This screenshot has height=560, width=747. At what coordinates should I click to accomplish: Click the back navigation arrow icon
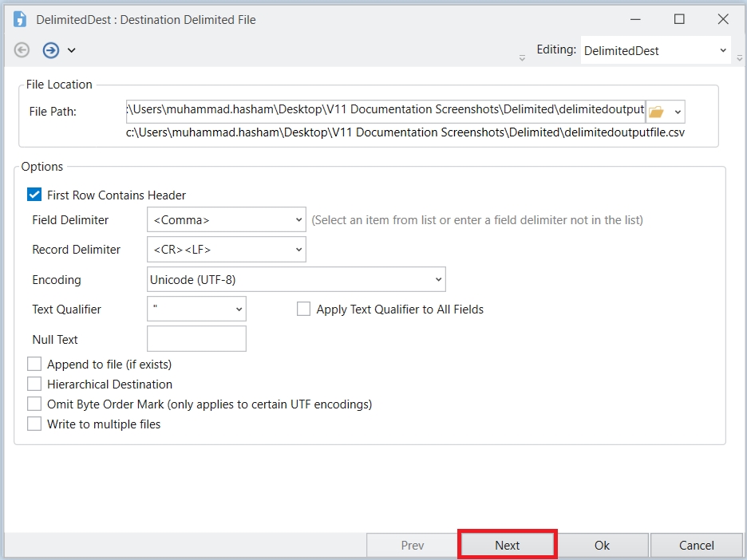22,50
